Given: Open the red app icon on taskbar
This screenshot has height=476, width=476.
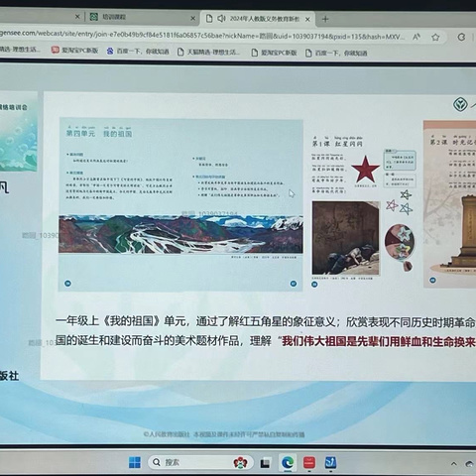Looking at the screenshot, I should tap(309, 463).
